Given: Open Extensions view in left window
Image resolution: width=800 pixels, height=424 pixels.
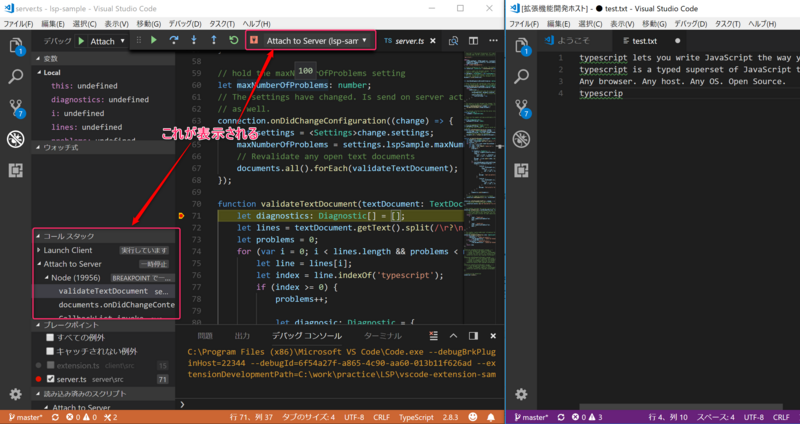Looking at the screenshot, I should pos(16,170).
